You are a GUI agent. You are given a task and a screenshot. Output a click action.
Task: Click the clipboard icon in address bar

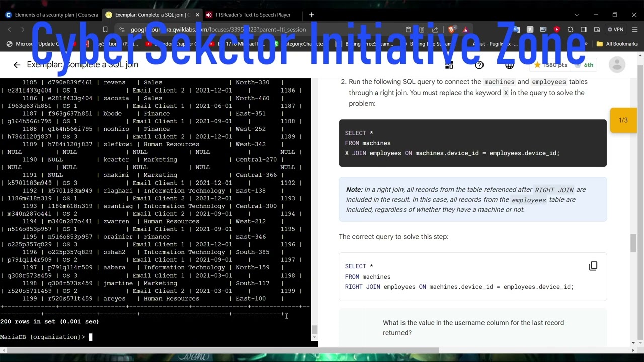(408, 30)
